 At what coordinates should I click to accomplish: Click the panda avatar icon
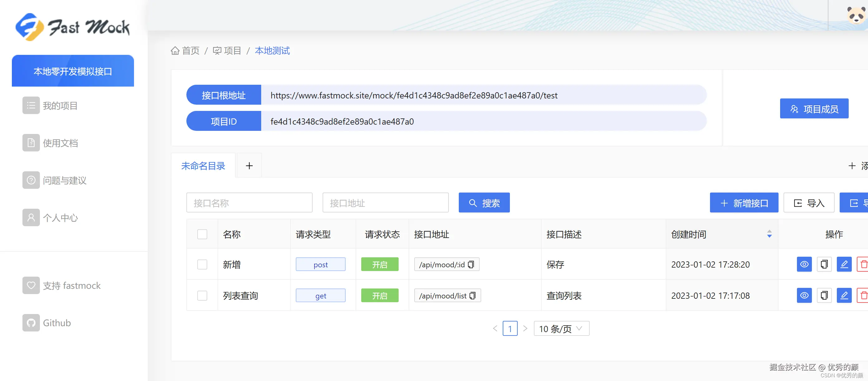[856, 15]
